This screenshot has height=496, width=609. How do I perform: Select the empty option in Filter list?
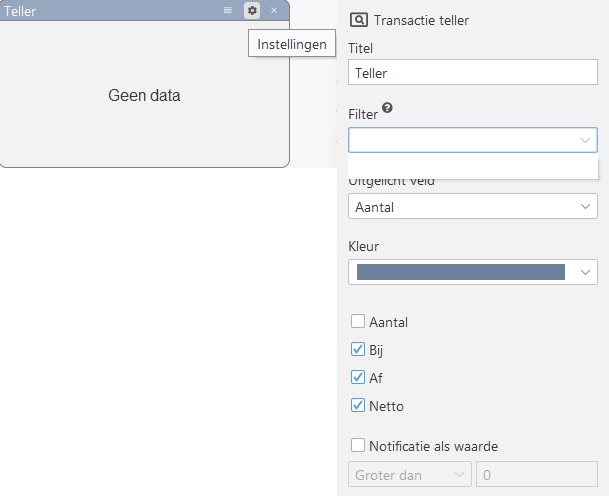(x=473, y=167)
